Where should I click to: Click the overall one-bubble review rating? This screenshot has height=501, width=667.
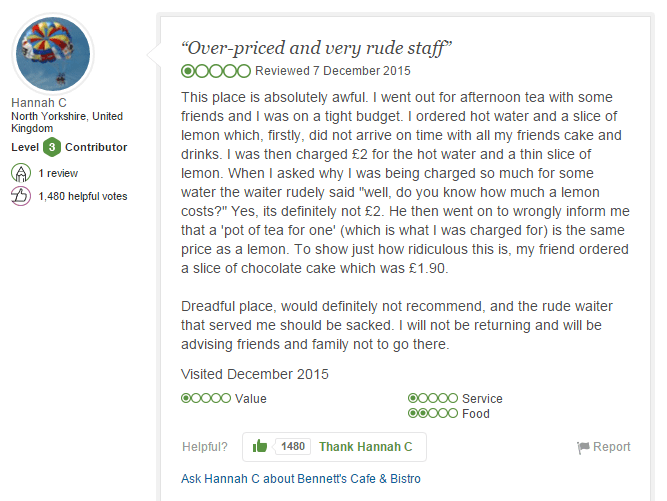point(216,71)
